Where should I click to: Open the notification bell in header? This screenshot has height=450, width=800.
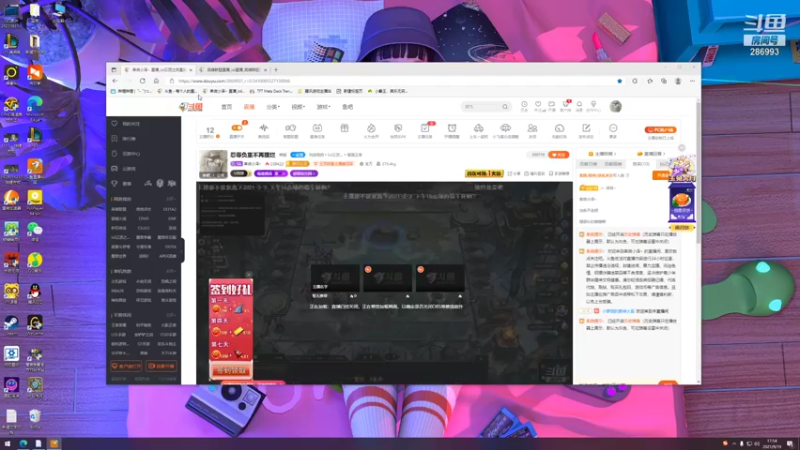[579, 105]
